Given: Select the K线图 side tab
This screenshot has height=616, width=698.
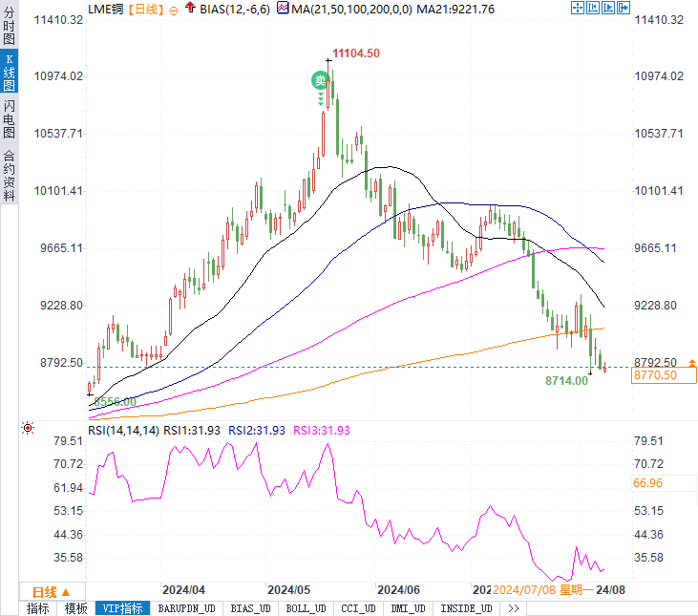Looking at the screenshot, I should click(x=9, y=72).
